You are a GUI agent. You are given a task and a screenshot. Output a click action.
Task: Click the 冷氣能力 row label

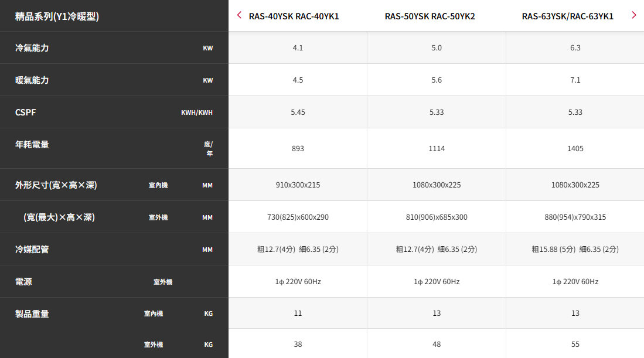point(32,48)
